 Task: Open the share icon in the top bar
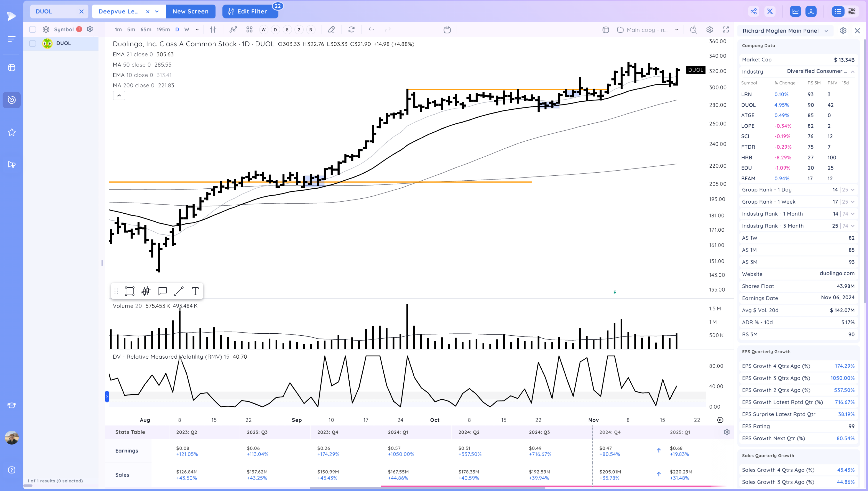coord(753,12)
